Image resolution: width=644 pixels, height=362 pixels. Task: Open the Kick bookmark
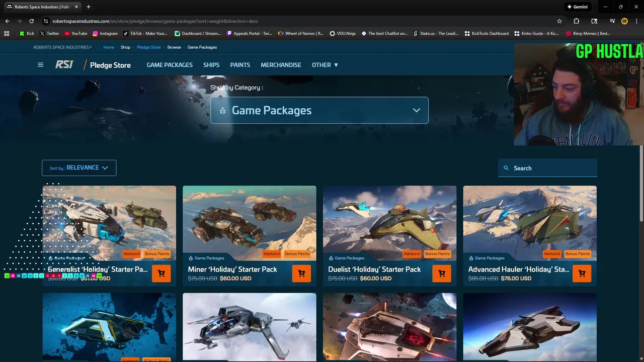coord(27,33)
